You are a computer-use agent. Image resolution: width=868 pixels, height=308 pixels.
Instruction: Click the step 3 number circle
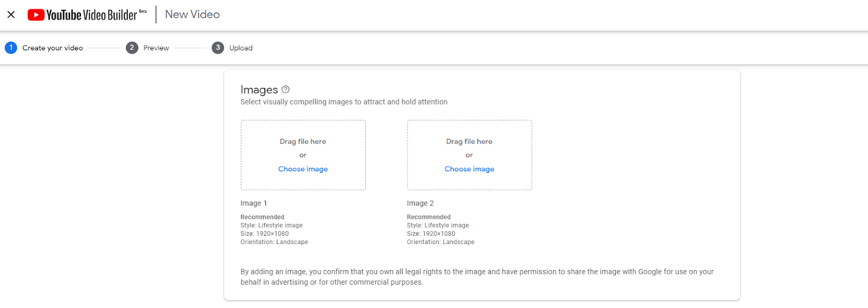coord(218,48)
